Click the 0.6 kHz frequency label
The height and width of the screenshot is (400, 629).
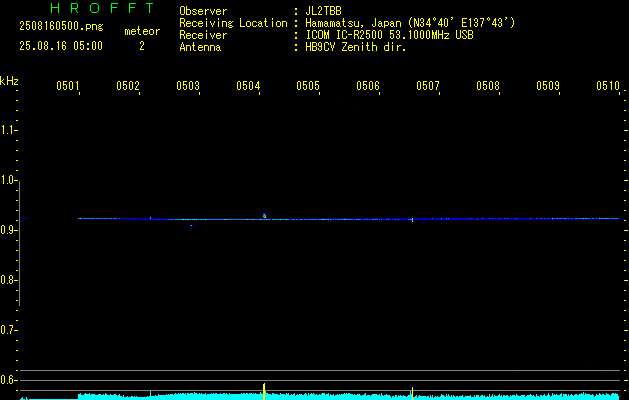click(x=8, y=380)
